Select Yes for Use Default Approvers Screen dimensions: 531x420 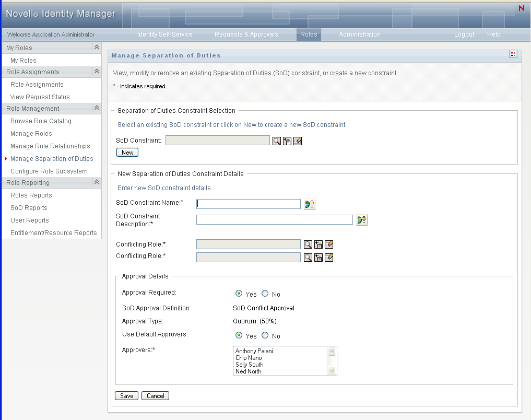pos(239,335)
